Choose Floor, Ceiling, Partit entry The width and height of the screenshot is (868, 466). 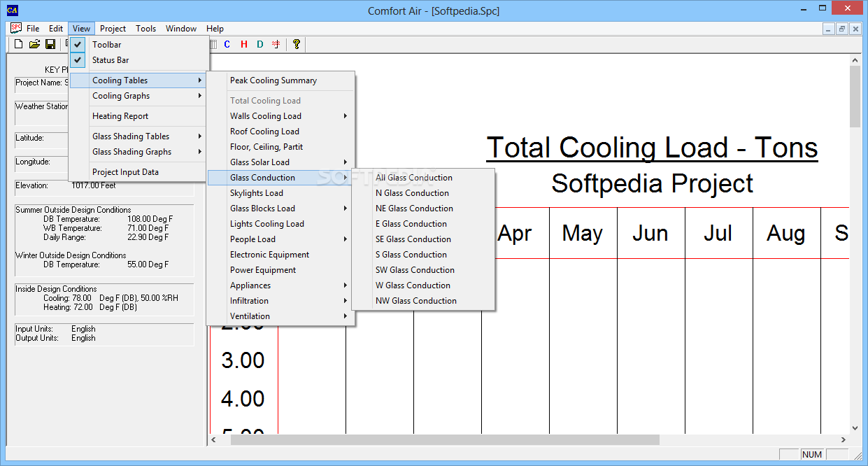pyautogui.click(x=280, y=147)
